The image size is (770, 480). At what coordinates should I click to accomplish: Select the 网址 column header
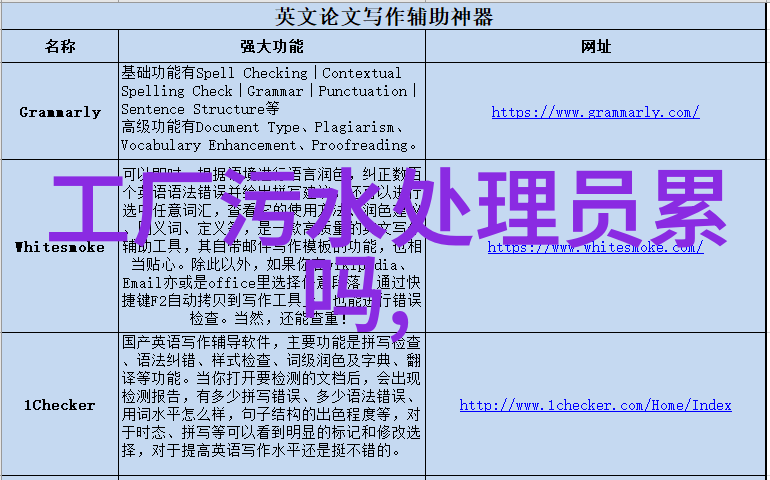tap(596, 47)
